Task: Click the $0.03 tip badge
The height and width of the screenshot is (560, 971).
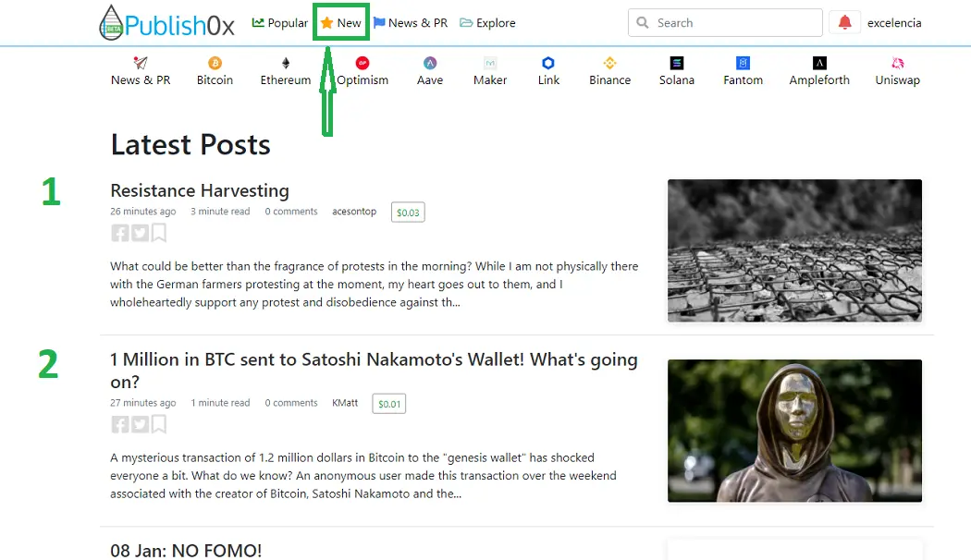Action: tap(408, 213)
